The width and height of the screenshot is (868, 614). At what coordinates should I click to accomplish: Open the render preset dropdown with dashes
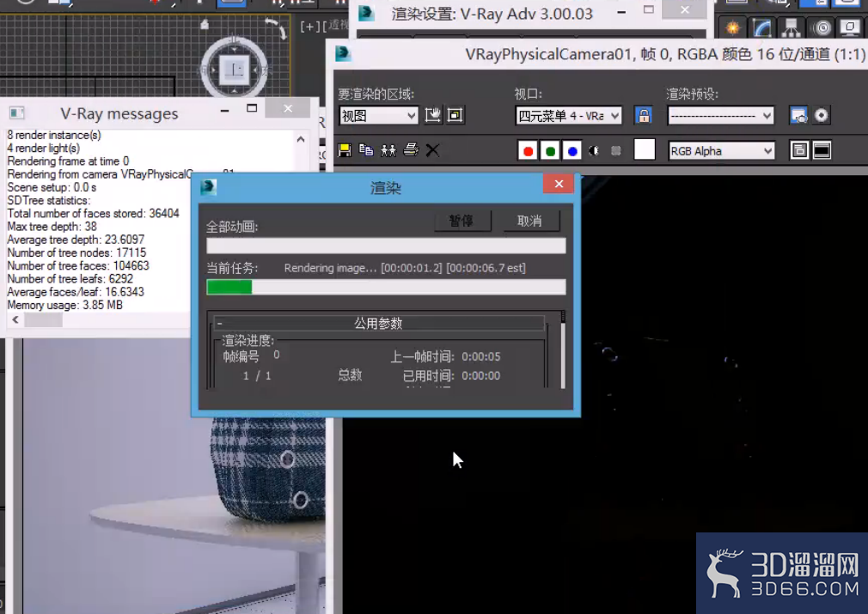click(x=721, y=116)
